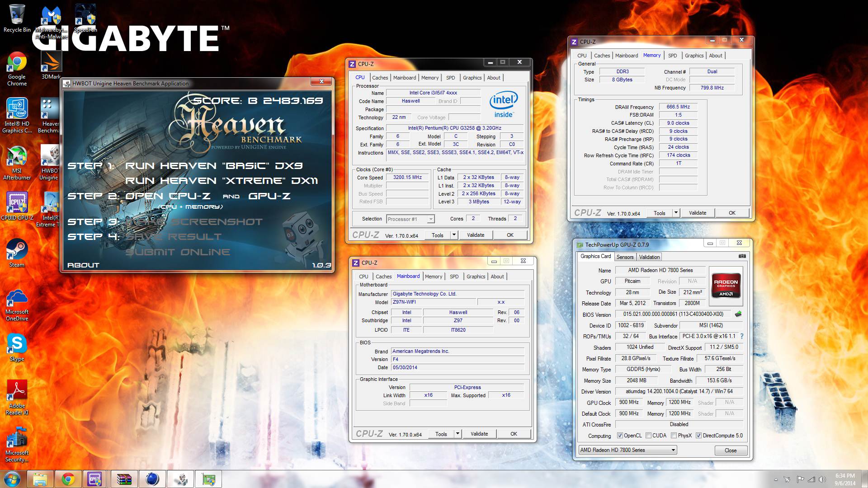Click the Z97N-WIFI model field
This screenshot has width=868, height=488.
(x=433, y=302)
